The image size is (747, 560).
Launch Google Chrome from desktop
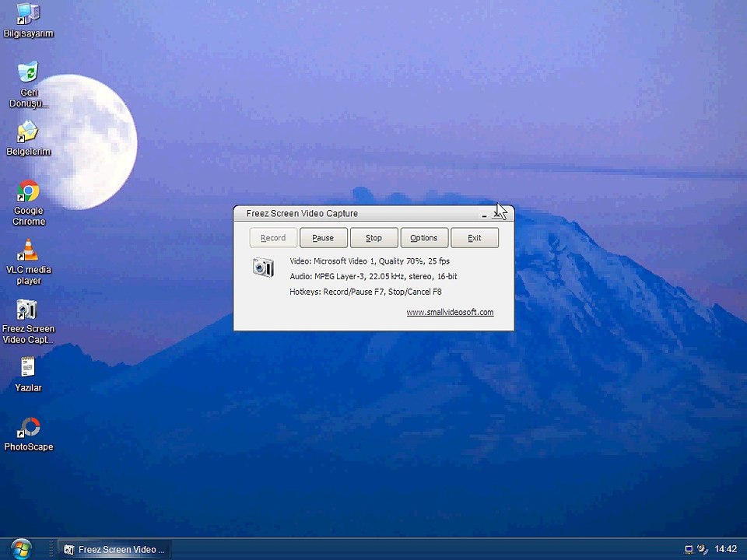28,203
